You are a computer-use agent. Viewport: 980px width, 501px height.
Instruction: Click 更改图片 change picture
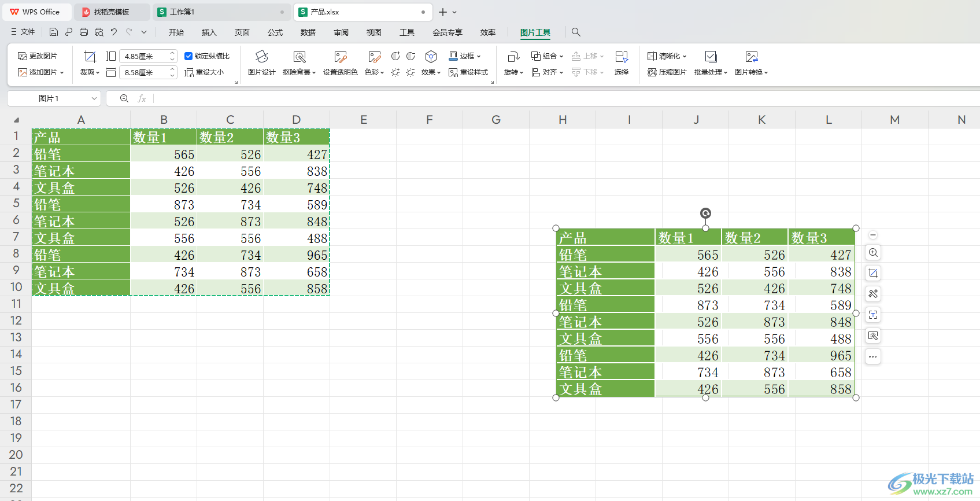[x=38, y=56]
